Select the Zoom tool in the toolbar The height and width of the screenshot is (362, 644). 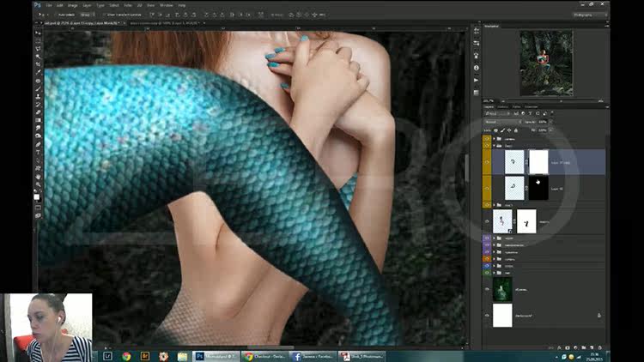38,186
